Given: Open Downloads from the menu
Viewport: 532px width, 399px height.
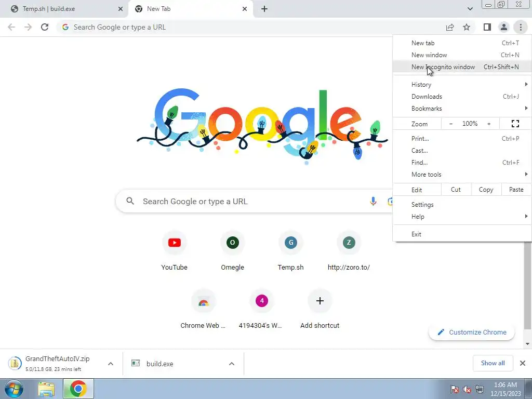Looking at the screenshot, I should click(462, 96).
